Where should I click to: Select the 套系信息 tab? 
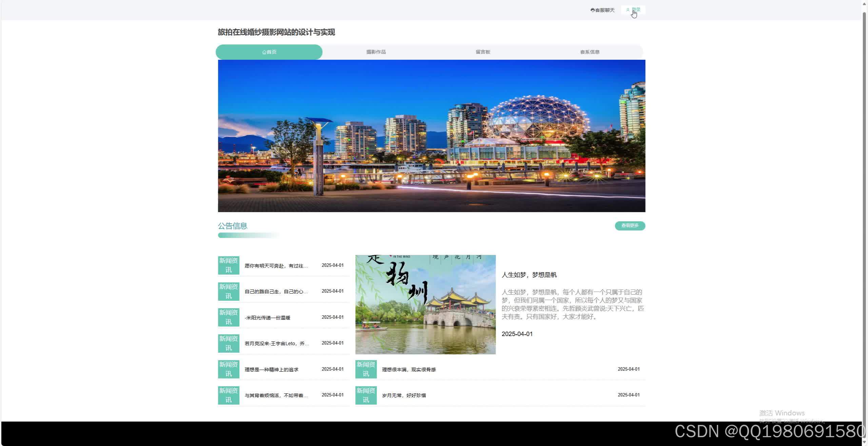[589, 52]
